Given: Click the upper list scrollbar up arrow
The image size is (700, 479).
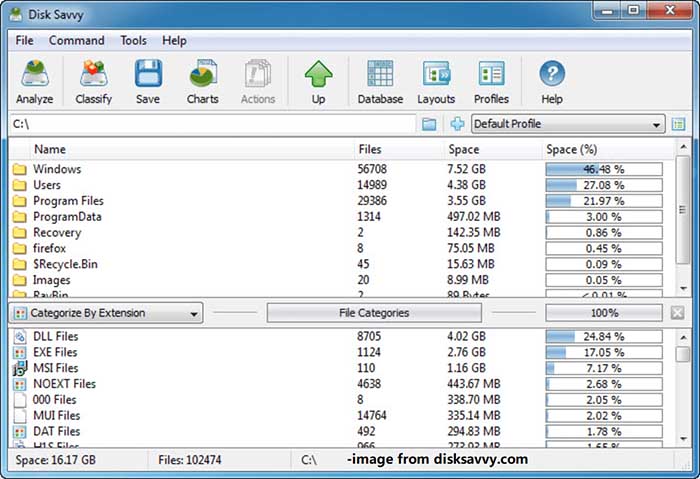Looking at the screenshot, I should [x=683, y=147].
